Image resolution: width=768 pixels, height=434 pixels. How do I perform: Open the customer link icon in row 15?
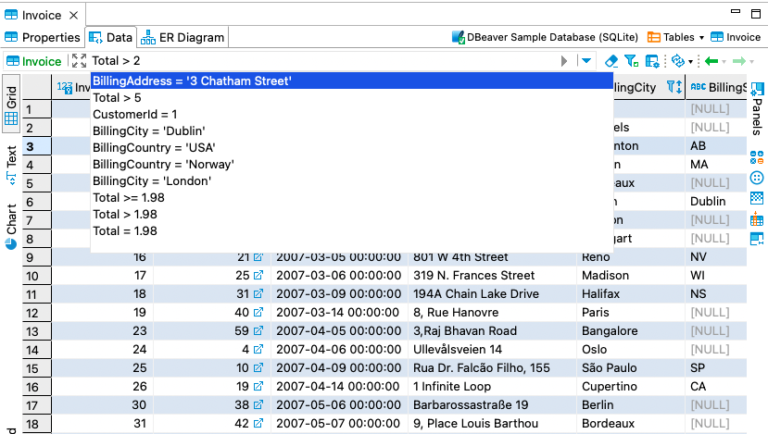pos(258,368)
